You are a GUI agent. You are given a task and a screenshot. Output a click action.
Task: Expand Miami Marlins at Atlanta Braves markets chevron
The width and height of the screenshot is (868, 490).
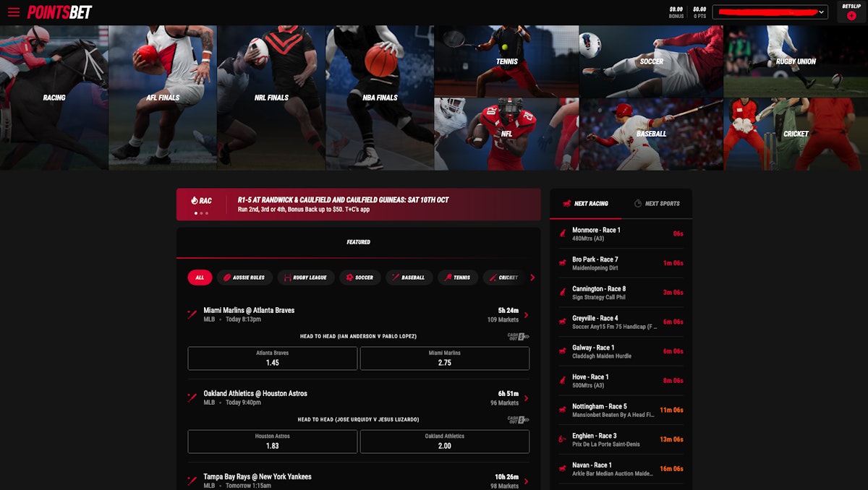click(526, 314)
